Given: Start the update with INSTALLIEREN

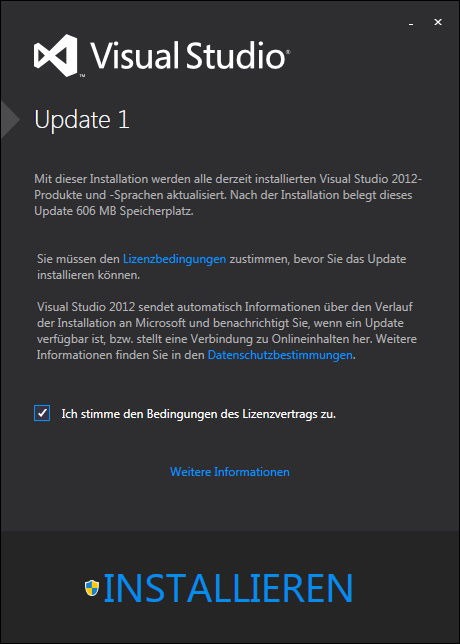Looking at the screenshot, I should point(228,588).
